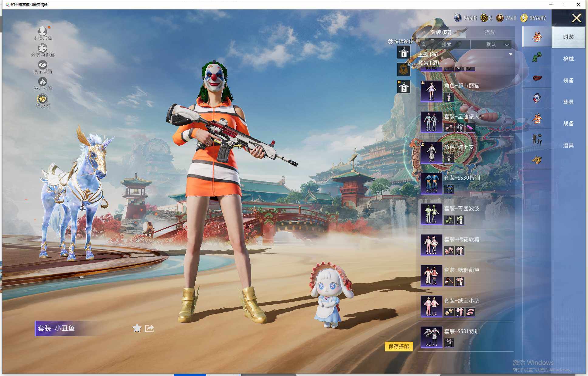588x376 pixels.
Task: Select the clown mask category icon
Action: (537, 98)
